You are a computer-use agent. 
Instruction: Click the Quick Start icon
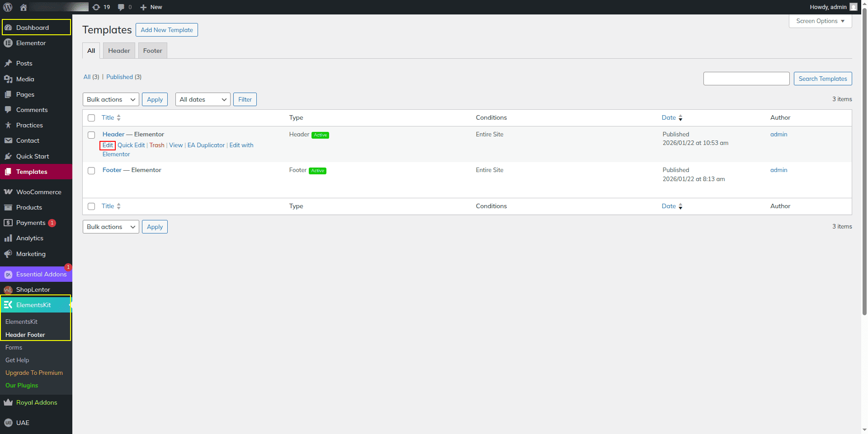click(8, 156)
